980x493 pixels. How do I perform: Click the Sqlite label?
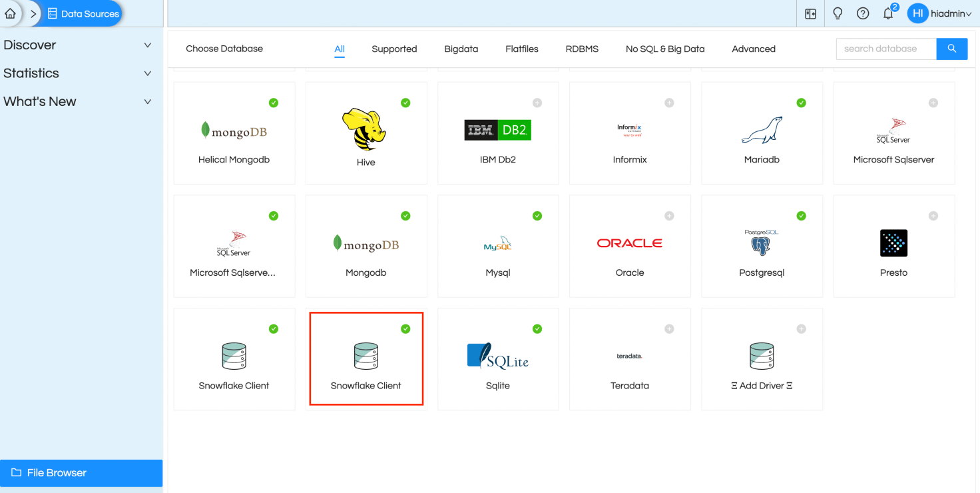coord(498,386)
